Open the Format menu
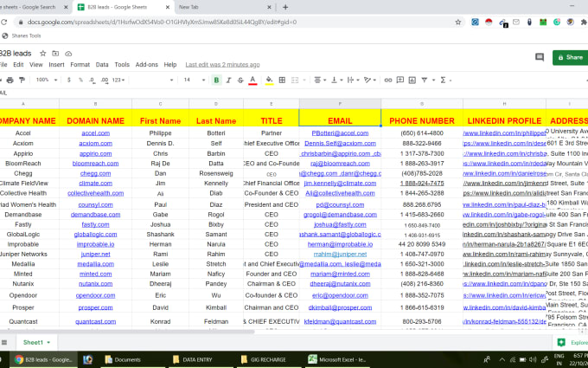Image resolution: width=588 pixels, height=368 pixels. pos(80,65)
